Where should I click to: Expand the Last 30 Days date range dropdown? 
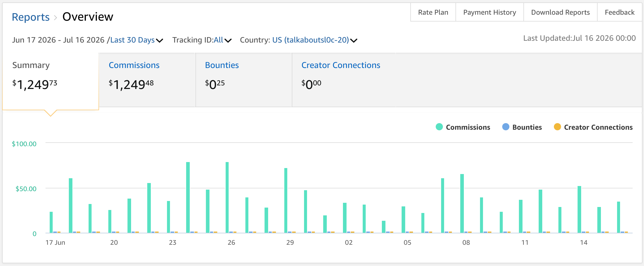click(x=136, y=40)
